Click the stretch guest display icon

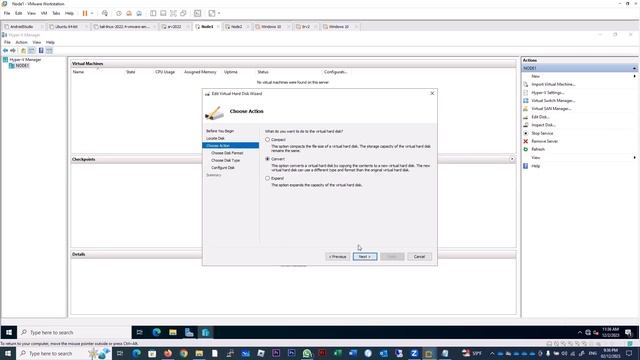pyautogui.click(x=212, y=13)
